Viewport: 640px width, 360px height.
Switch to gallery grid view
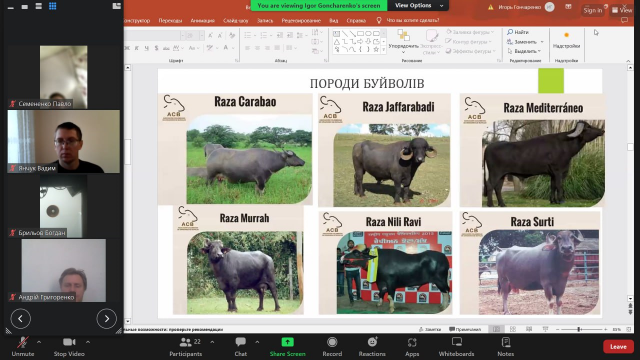[53, 6]
